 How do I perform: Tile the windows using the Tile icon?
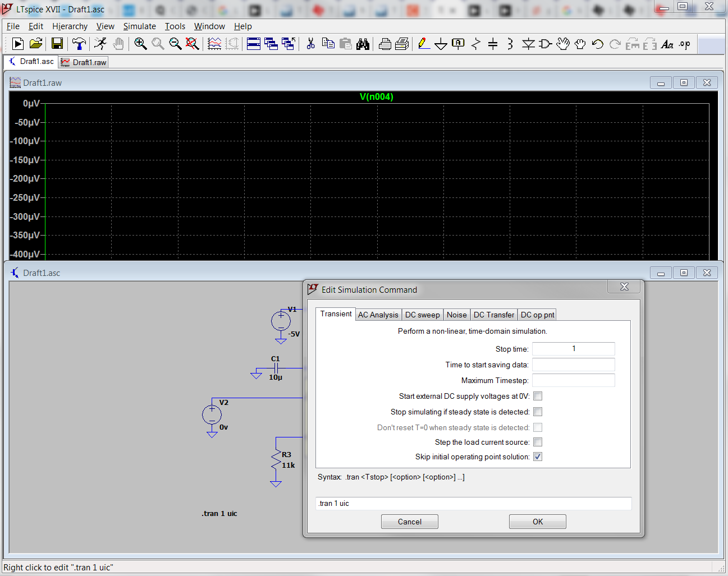pos(254,44)
